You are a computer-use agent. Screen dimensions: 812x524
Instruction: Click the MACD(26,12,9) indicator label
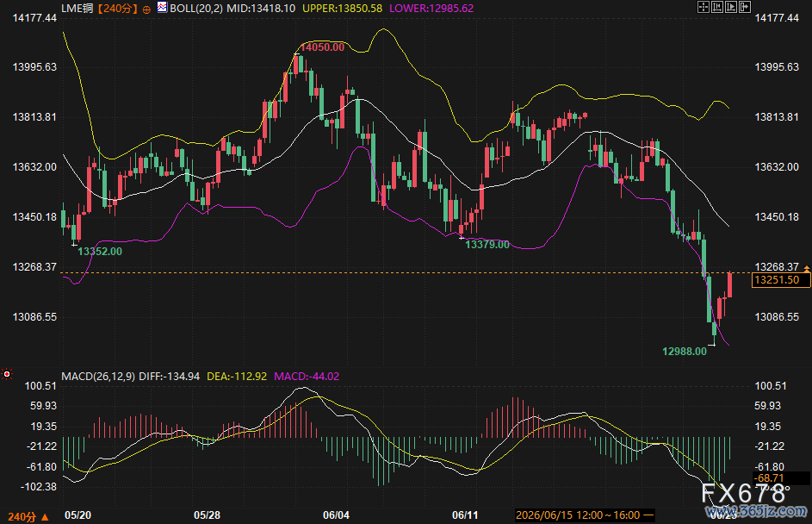(x=98, y=377)
